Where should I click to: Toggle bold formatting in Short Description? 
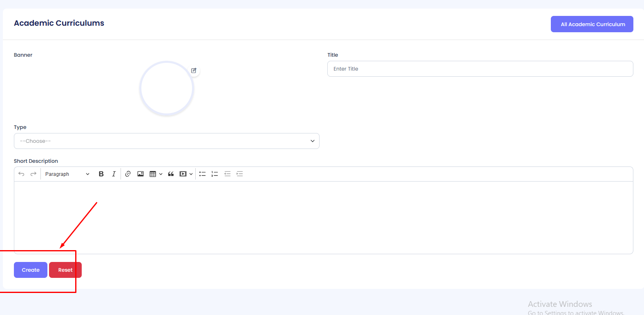101,174
